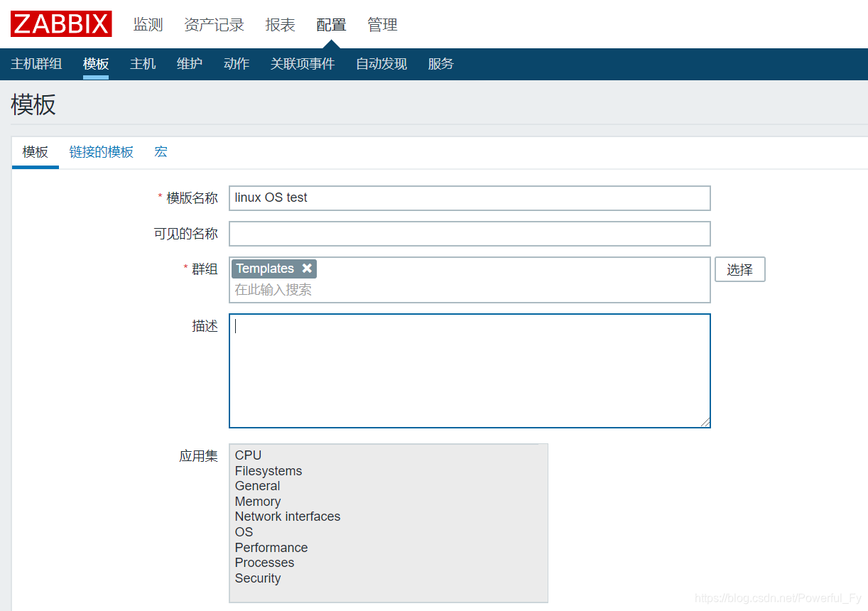Go to 关联项事件 submenu item
Screen dimensions: 868x611
pyautogui.click(x=303, y=64)
